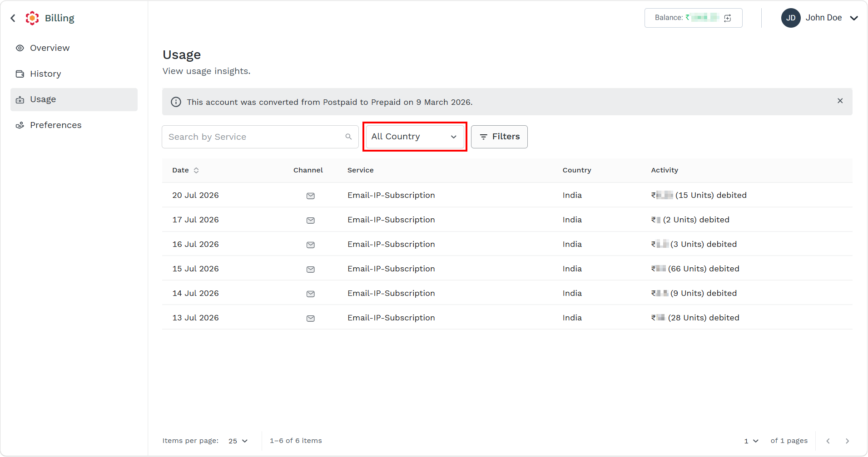The width and height of the screenshot is (868, 457).
Task: Click the Preferences sidebar icon
Action: point(20,125)
